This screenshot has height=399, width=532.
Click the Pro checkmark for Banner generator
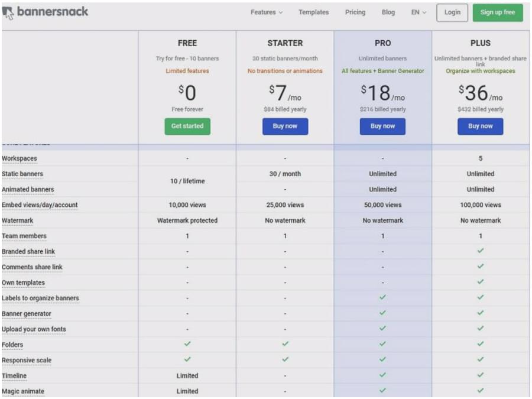point(382,313)
